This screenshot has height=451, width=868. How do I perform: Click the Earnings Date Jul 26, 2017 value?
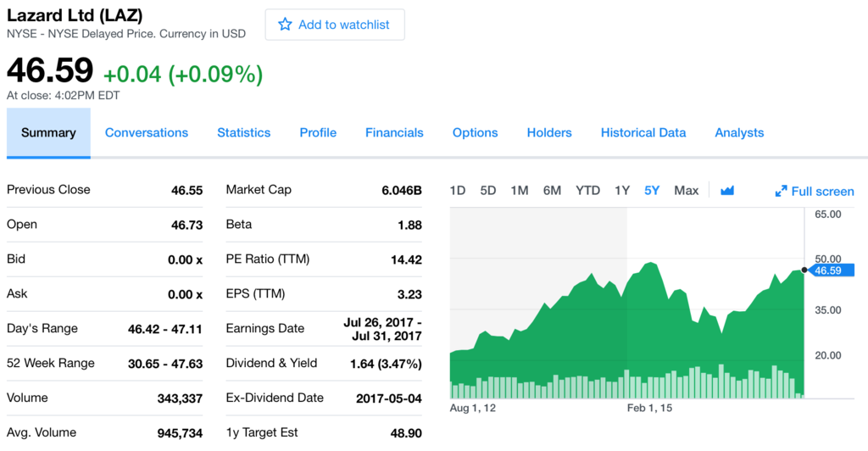click(x=382, y=329)
